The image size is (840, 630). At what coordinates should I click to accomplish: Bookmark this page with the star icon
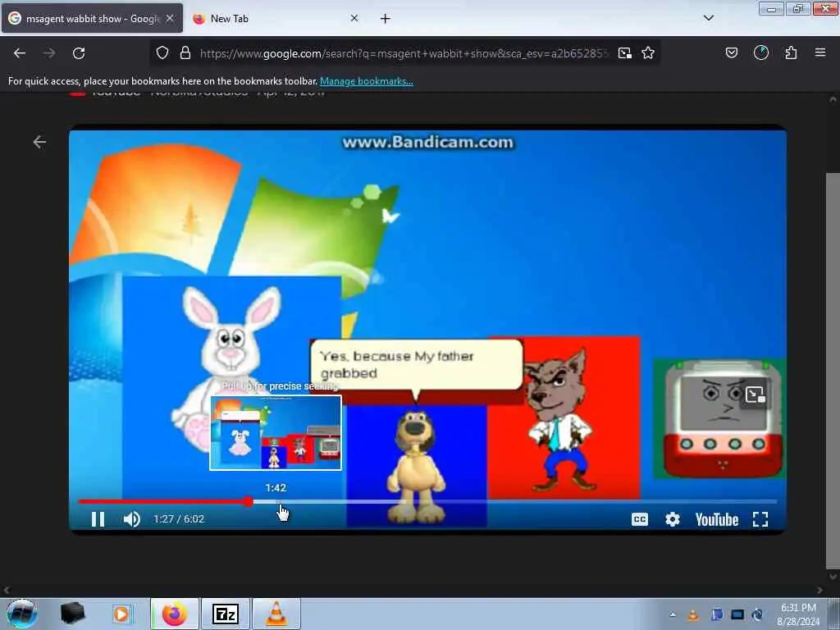[x=648, y=52]
